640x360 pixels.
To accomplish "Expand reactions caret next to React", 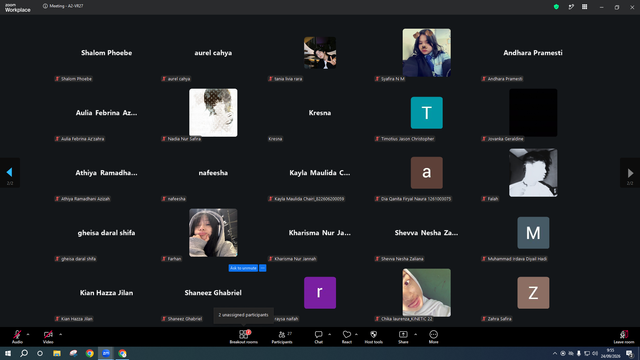I will 356,334.
